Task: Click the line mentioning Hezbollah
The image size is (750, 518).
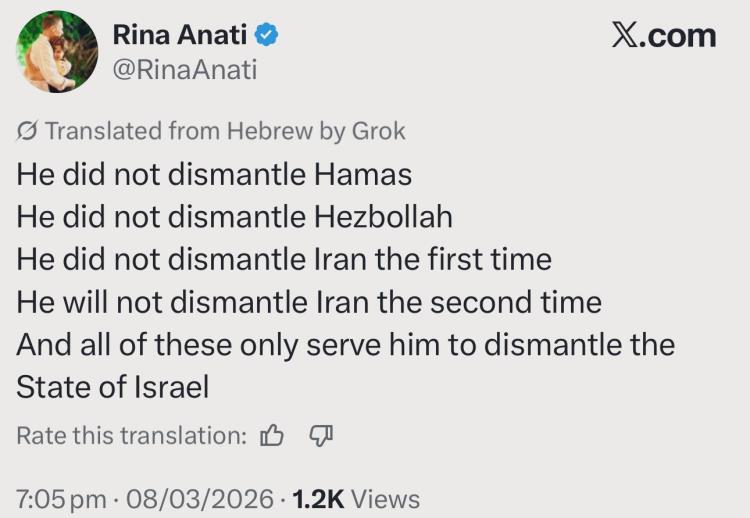Action: [x=234, y=216]
